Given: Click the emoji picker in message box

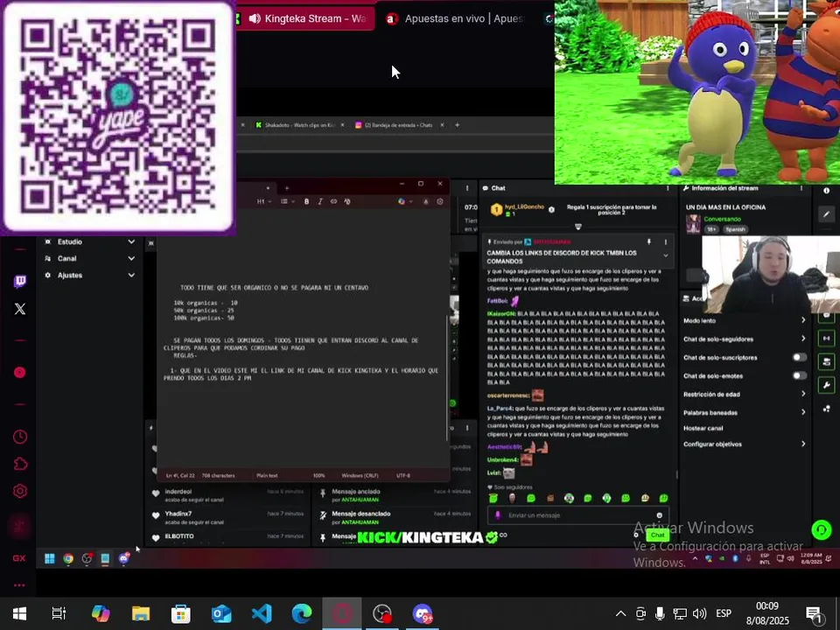Looking at the screenshot, I should (x=660, y=515).
